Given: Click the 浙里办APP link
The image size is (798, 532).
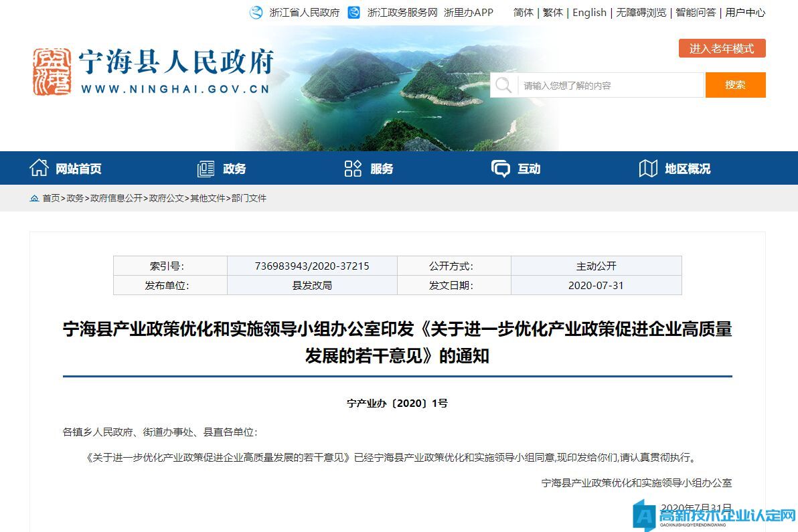Looking at the screenshot, I should pyautogui.click(x=468, y=13).
